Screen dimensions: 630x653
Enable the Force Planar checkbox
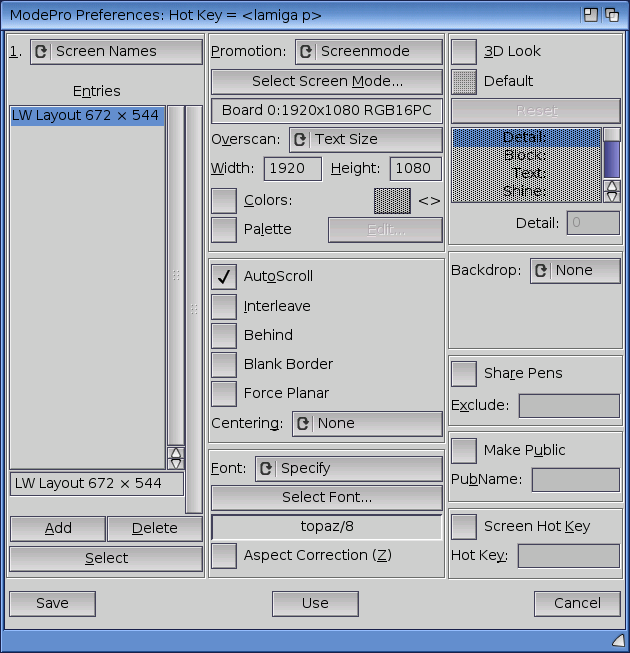pyautogui.click(x=224, y=394)
